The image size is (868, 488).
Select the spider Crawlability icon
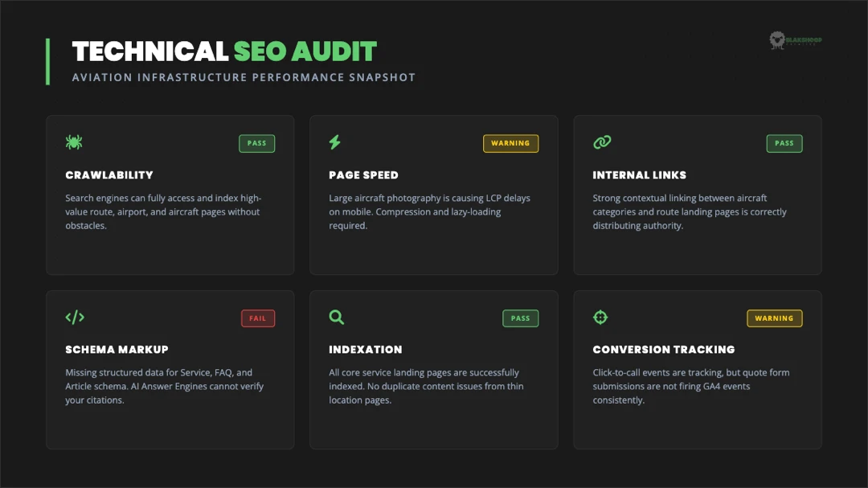click(73, 141)
